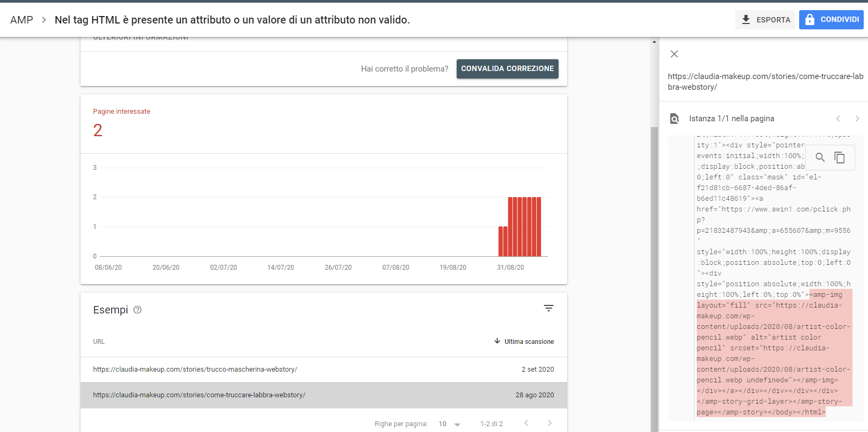Open rows per page dropdown
This screenshot has width=868, height=432.
point(449,424)
